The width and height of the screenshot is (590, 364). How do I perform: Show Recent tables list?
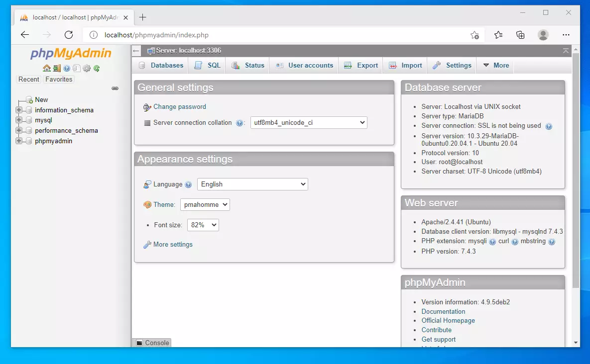tap(28, 79)
